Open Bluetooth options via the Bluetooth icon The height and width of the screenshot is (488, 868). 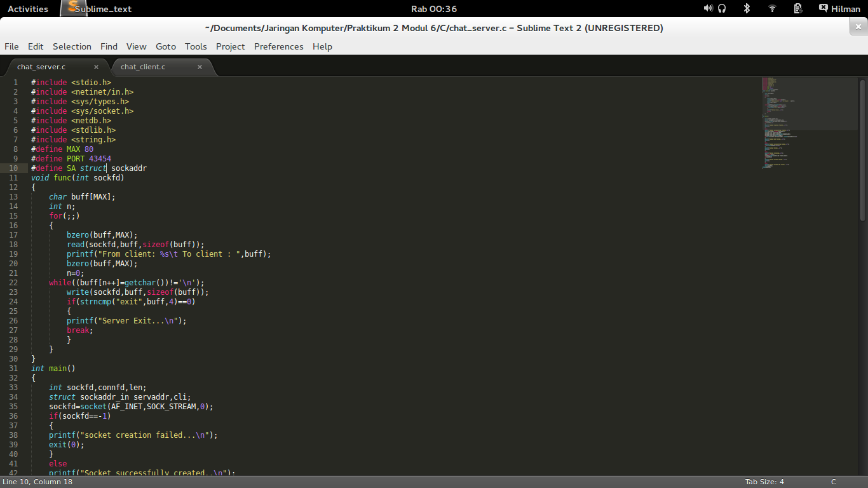pos(746,8)
